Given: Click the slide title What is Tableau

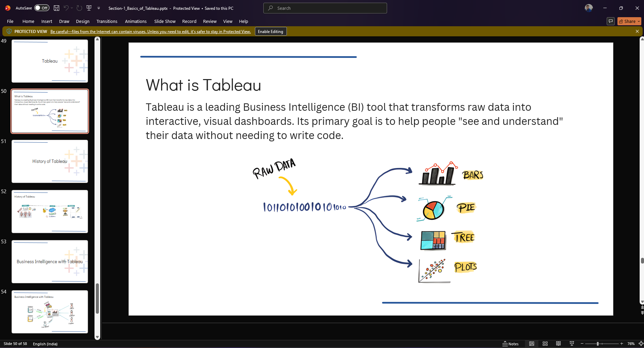Looking at the screenshot, I should click(203, 85).
